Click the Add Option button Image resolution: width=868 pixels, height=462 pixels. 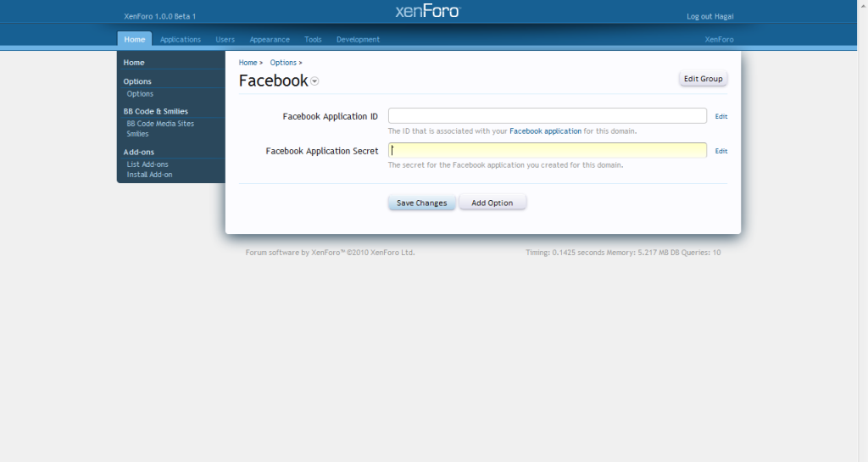(492, 203)
